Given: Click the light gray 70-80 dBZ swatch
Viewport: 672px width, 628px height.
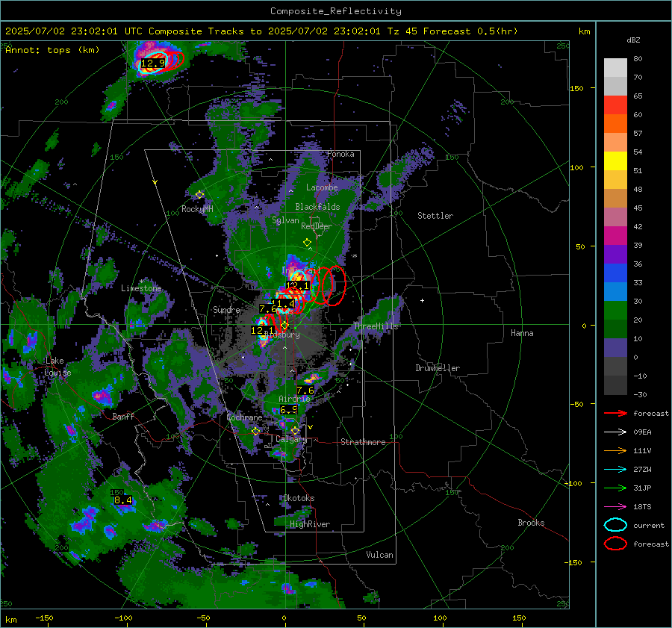Looking at the screenshot, I should click(615, 68).
